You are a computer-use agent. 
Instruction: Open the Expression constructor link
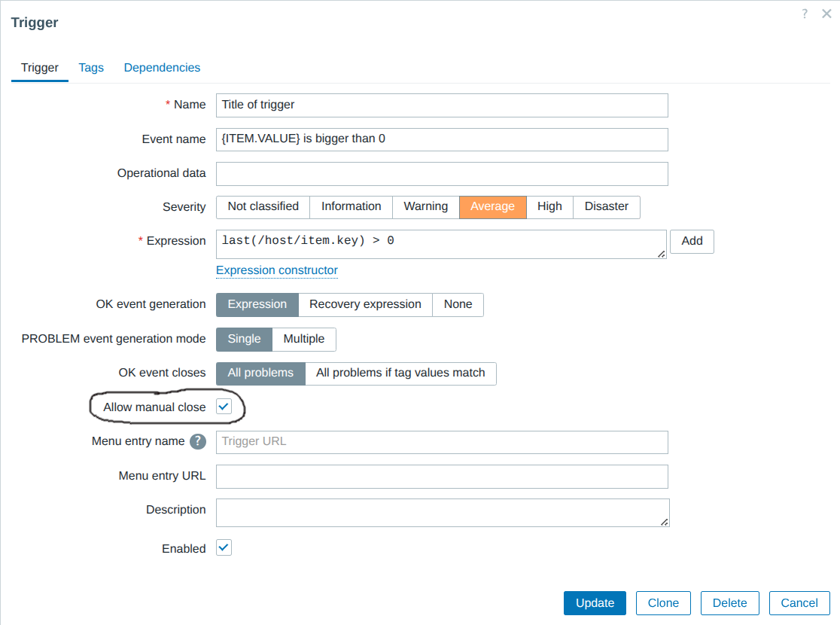pos(276,270)
